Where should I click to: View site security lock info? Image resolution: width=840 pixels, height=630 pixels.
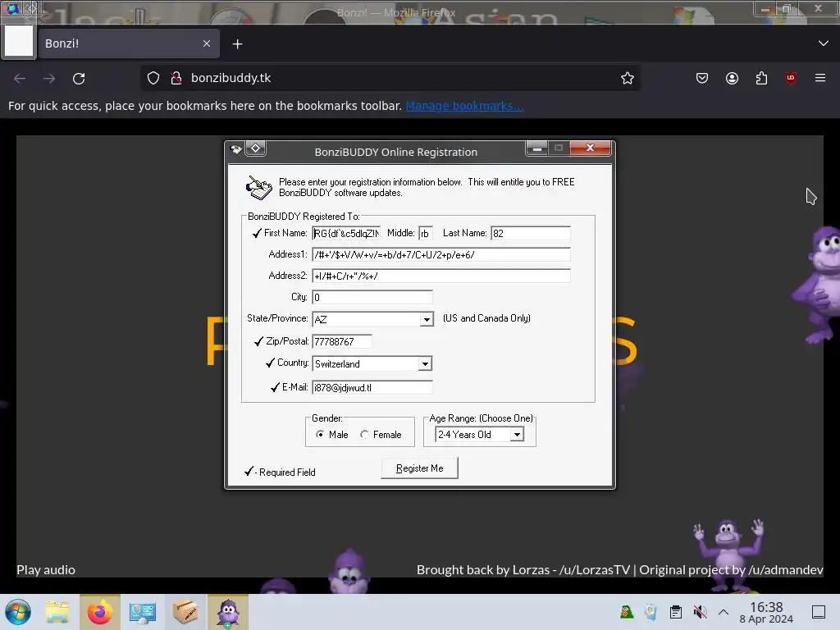[176, 78]
